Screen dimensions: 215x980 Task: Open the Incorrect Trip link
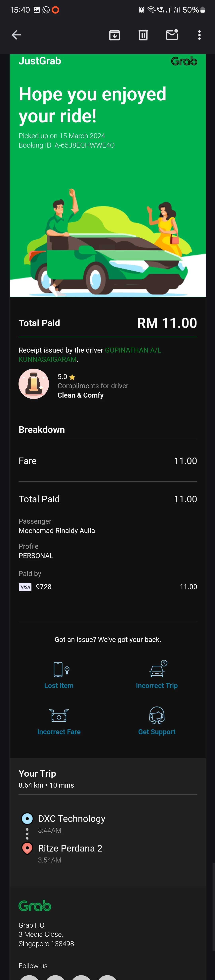(157, 686)
